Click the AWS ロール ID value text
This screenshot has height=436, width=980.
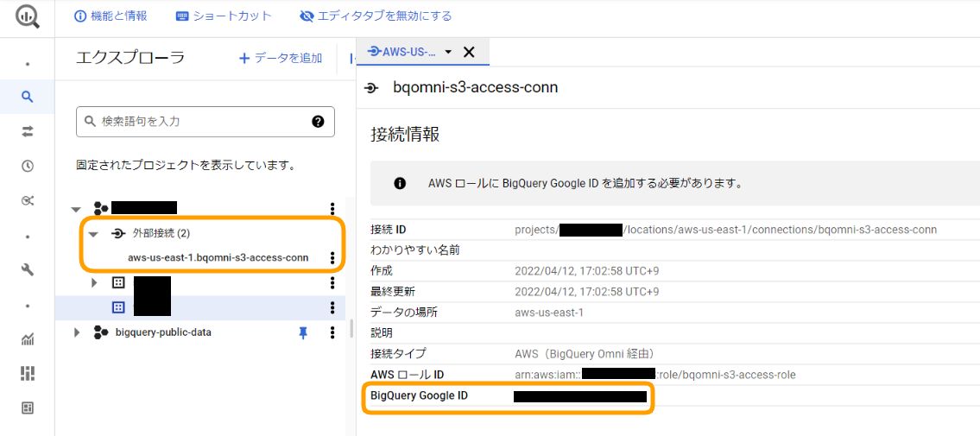(x=655, y=375)
